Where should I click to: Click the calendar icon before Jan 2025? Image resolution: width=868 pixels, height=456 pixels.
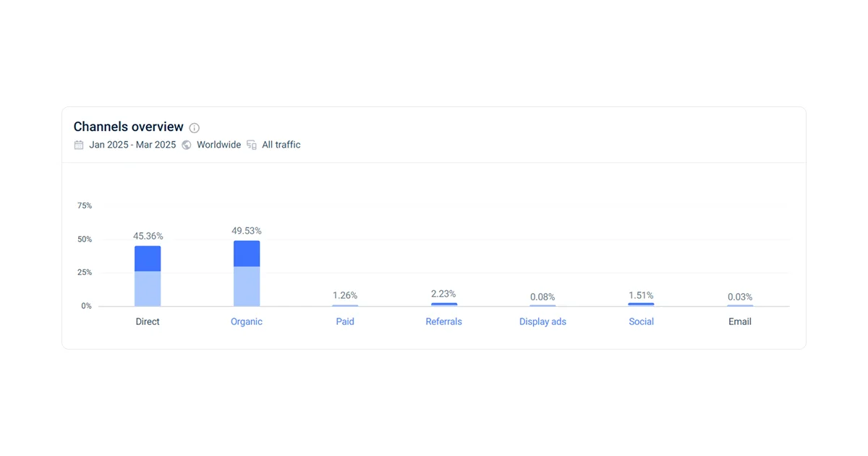pos(79,145)
